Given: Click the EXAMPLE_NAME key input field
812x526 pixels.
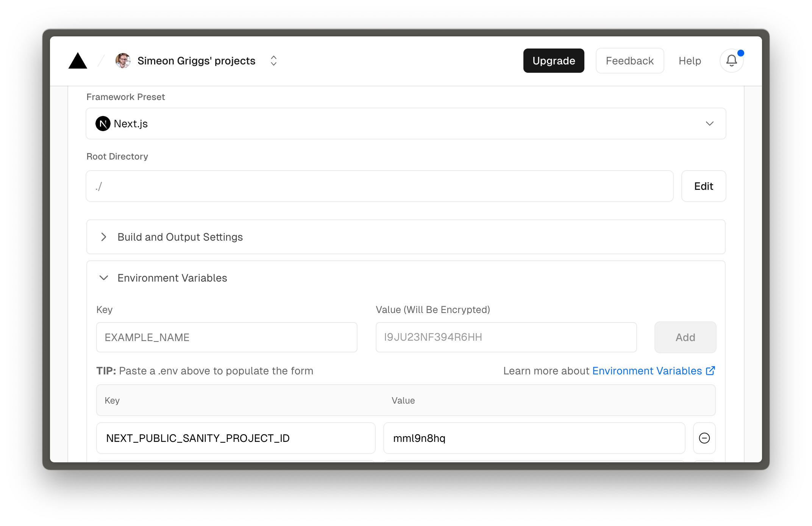Looking at the screenshot, I should click(227, 338).
